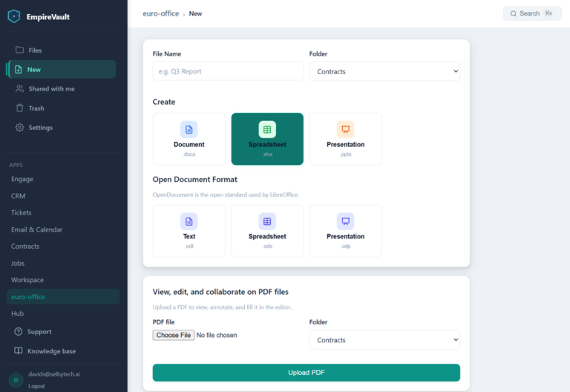Viewport: 570px width, 392px height.
Task: Click euro-office breadcrumb link
Action: click(160, 13)
